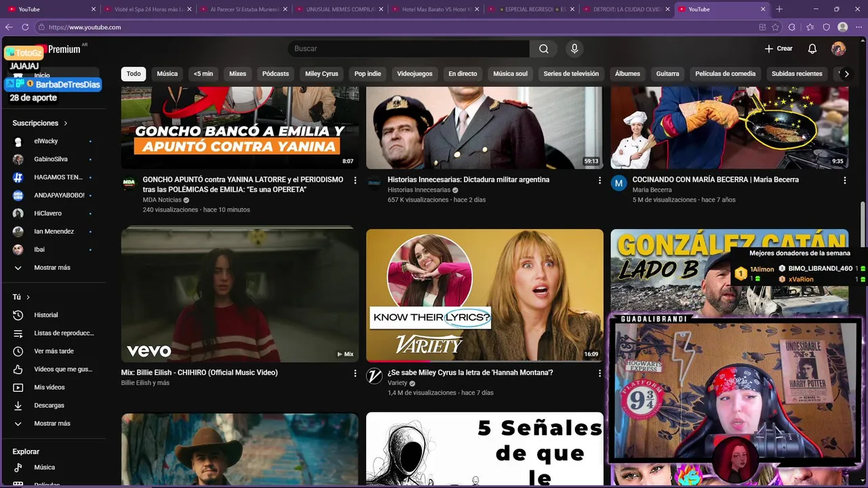Open browser extensions icon

click(792, 27)
